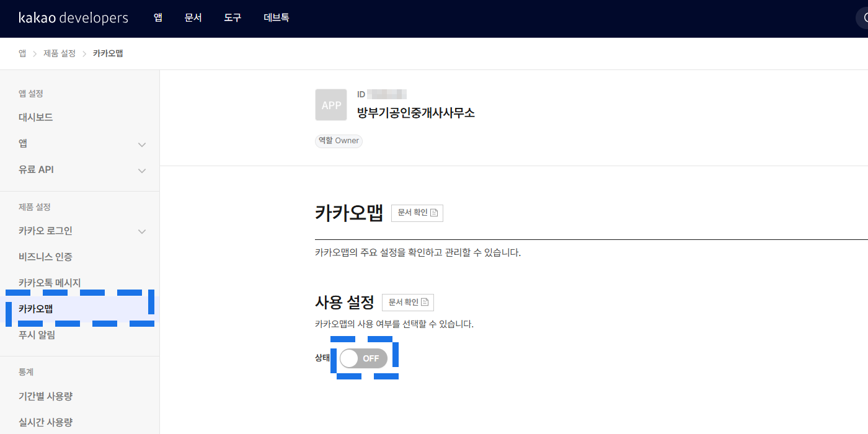
Task: Click the gray APP icon thumbnail
Action: coord(331,105)
